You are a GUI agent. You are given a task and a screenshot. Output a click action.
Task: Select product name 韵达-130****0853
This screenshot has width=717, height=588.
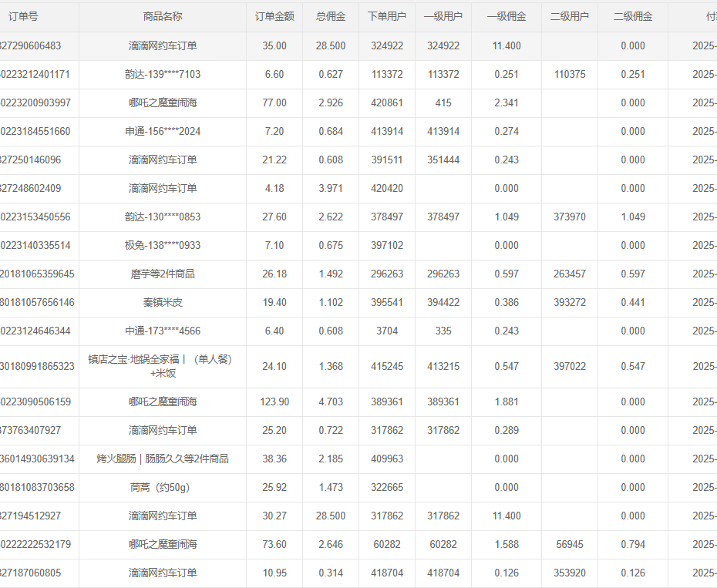[x=163, y=217]
